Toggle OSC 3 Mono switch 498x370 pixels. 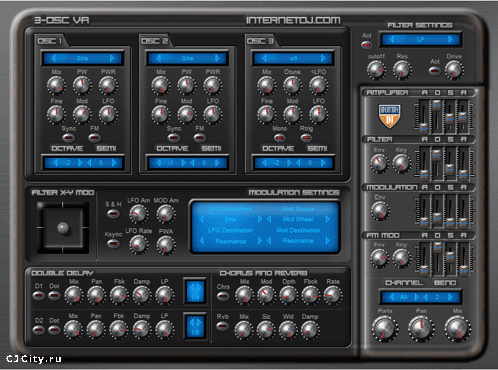coord(279,137)
